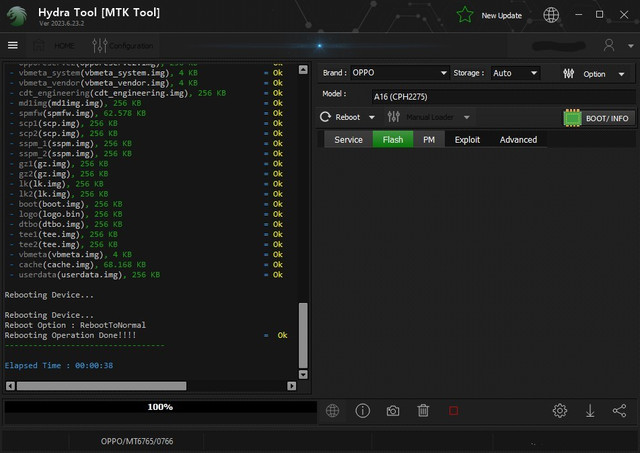Switch to the PM tab
The height and width of the screenshot is (453, 640).
429,140
